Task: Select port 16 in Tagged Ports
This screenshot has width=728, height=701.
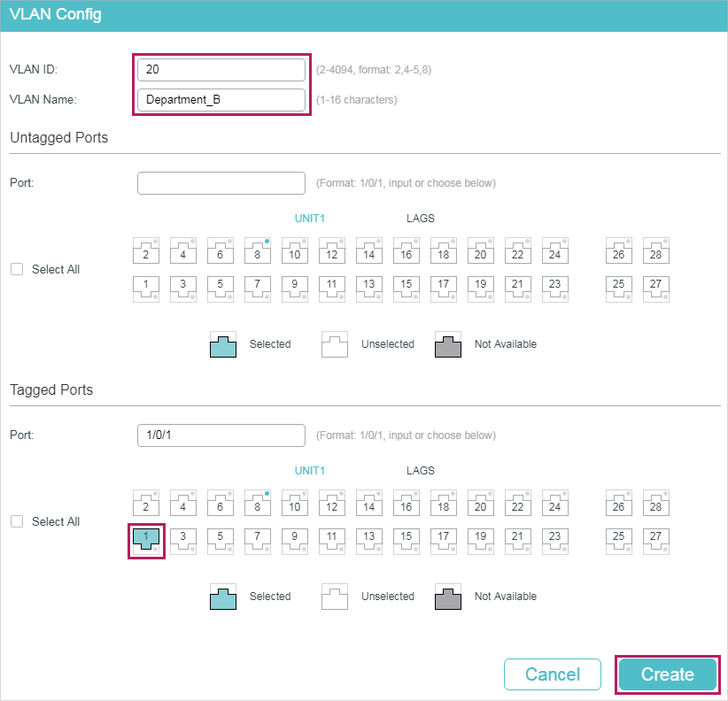Action: click(407, 503)
